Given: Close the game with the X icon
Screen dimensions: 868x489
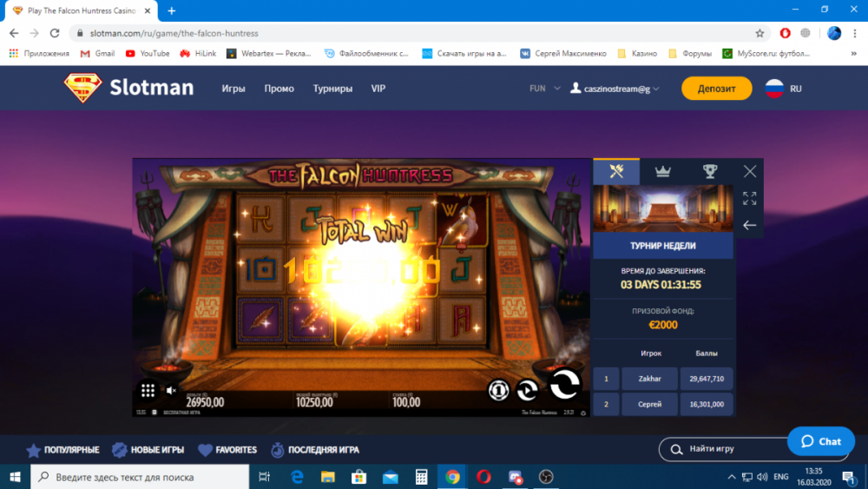Looking at the screenshot, I should [x=750, y=172].
